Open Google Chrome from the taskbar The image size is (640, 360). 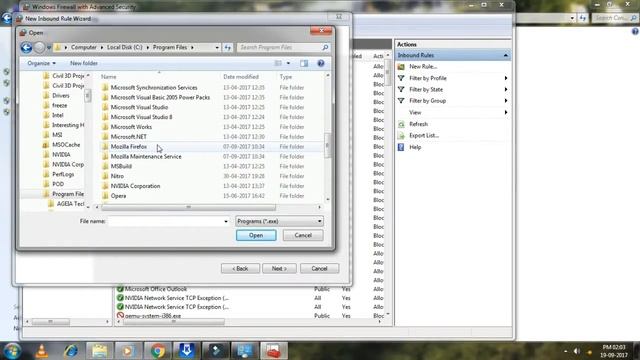(x=158, y=351)
